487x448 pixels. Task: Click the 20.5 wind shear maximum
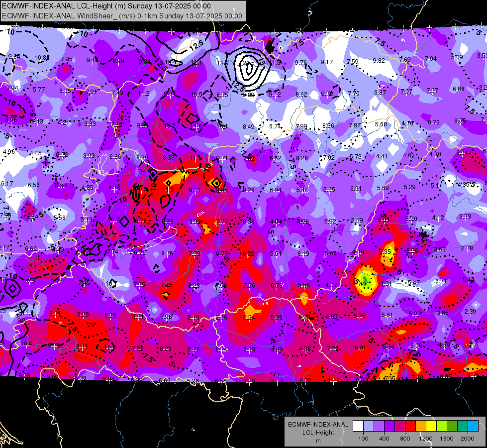click(248, 63)
